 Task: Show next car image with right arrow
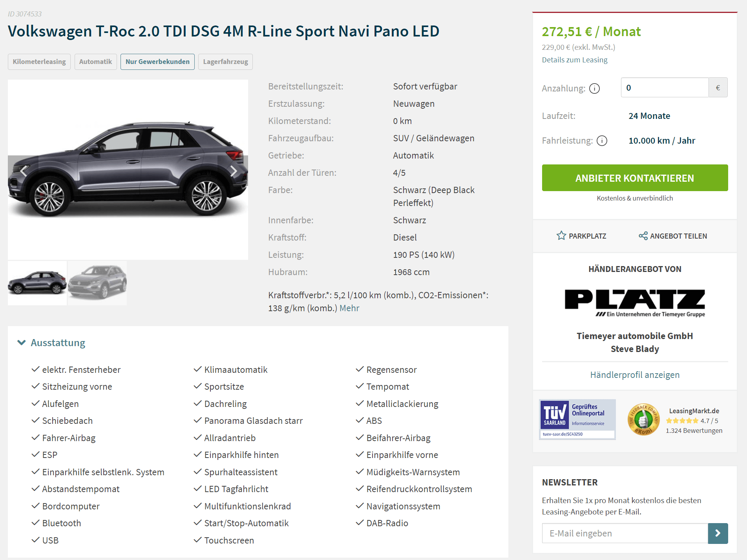[x=233, y=171]
